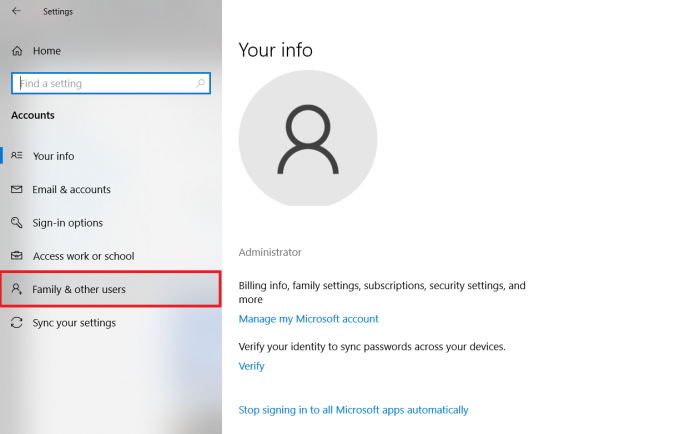
Task: Click the Settings window title text
Action: (58, 11)
